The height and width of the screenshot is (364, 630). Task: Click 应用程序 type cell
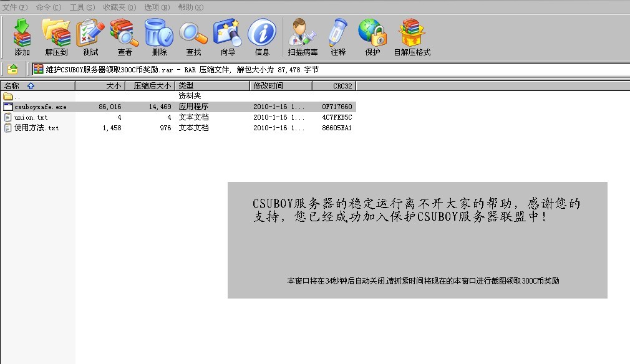[x=193, y=107]
